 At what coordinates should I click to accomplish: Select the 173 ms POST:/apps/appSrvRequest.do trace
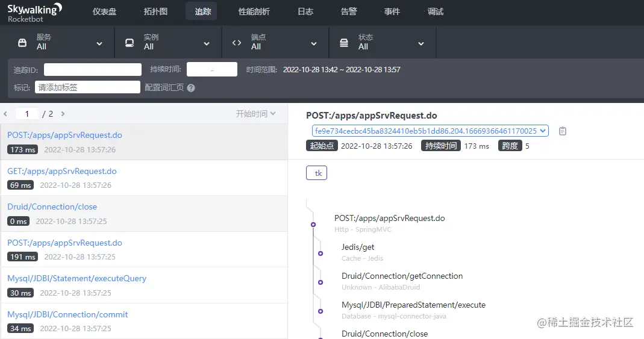click(x=144, y=142)
